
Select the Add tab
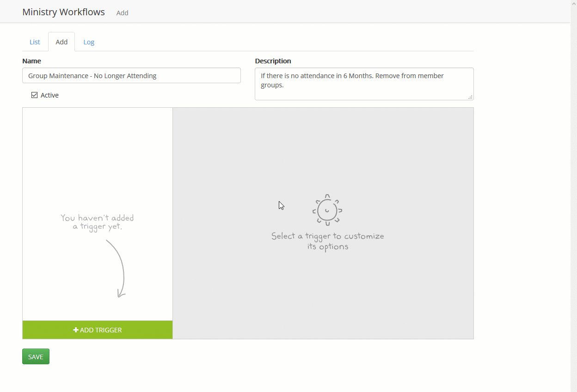tap(61, 42)
